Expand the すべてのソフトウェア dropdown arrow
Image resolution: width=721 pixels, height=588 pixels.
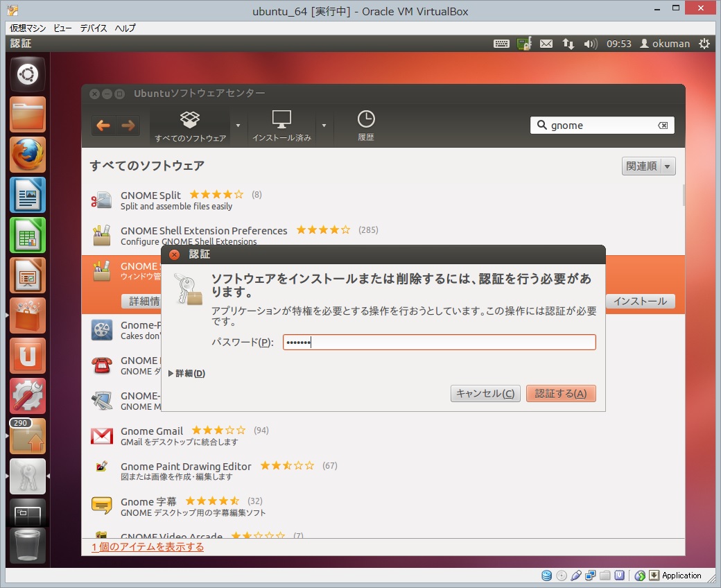[238, 126]
